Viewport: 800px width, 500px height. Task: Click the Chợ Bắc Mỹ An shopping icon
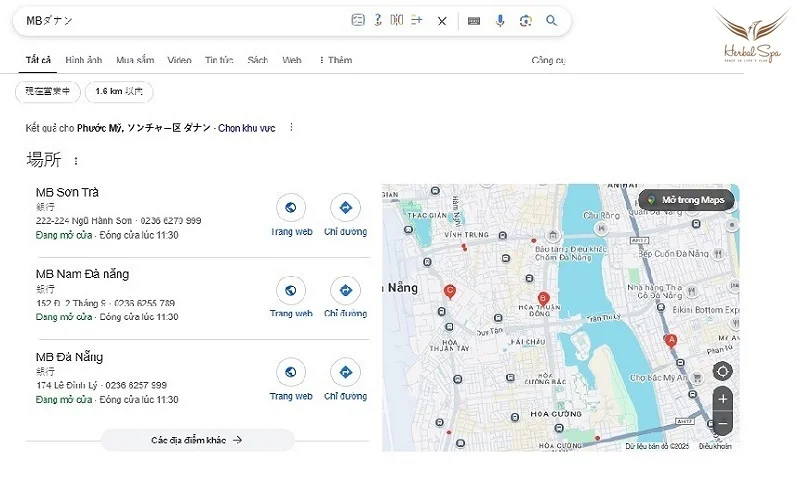tap(697, 378)
